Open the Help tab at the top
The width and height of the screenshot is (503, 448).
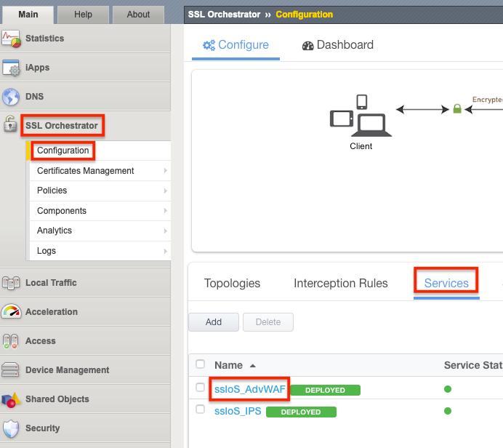(x=84, y=14)
